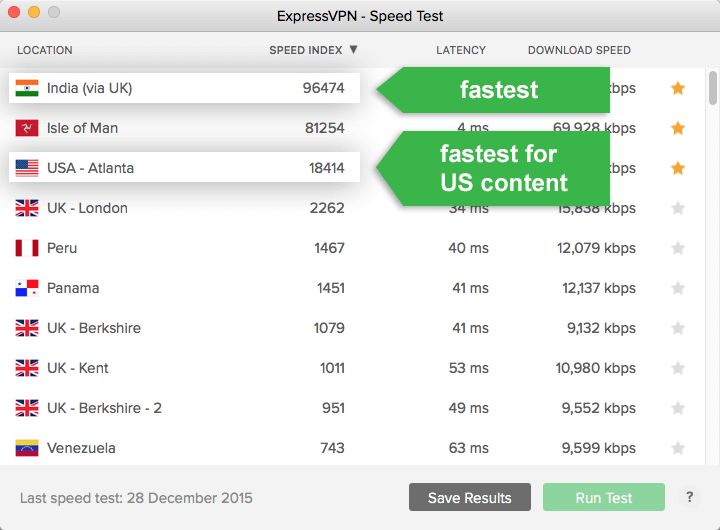The image size is (720, 530).
Task: Select Panama location row
Action: click(x=353, y=288)
